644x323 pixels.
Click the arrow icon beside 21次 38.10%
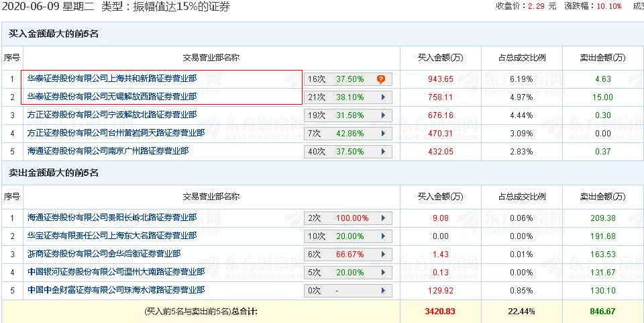coord(382,97)
